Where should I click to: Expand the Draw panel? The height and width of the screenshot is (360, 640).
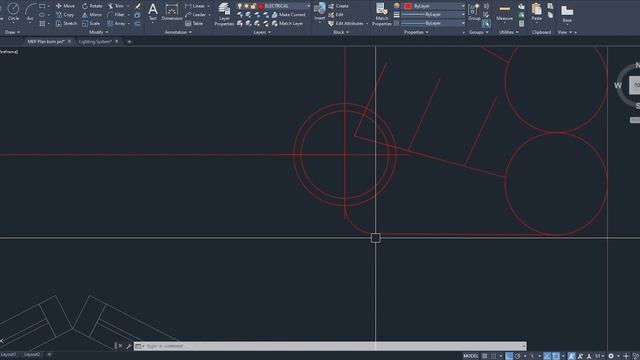[x=12, y=32]
